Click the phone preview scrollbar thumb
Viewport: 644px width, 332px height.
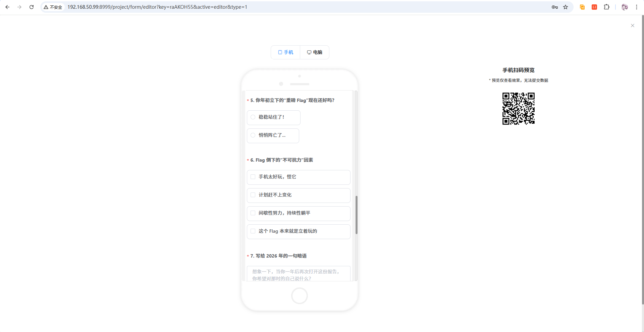click(356, 215)
